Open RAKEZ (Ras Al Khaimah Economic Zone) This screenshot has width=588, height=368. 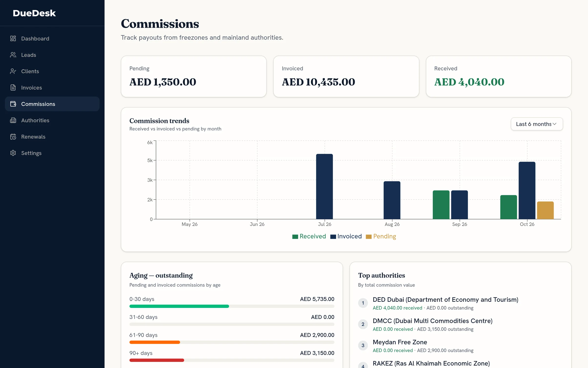431,363
